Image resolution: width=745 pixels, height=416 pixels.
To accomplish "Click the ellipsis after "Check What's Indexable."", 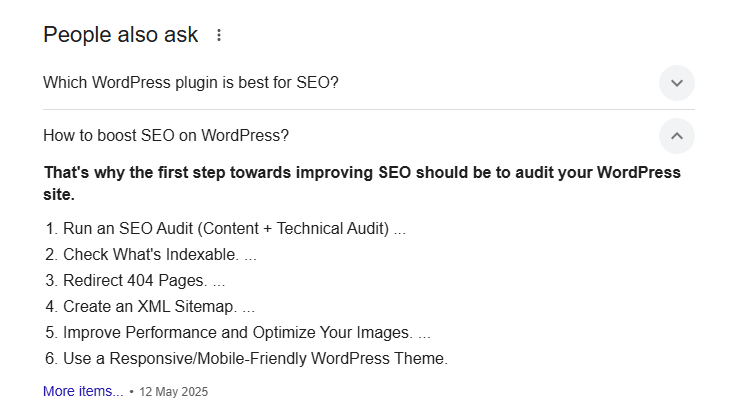I will (250, 256).
